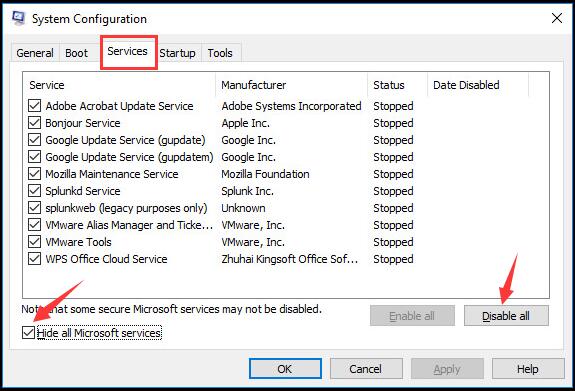Screen dimensions: 575x391
Task: Select the Services tab
Action: [x=127, y=51]
